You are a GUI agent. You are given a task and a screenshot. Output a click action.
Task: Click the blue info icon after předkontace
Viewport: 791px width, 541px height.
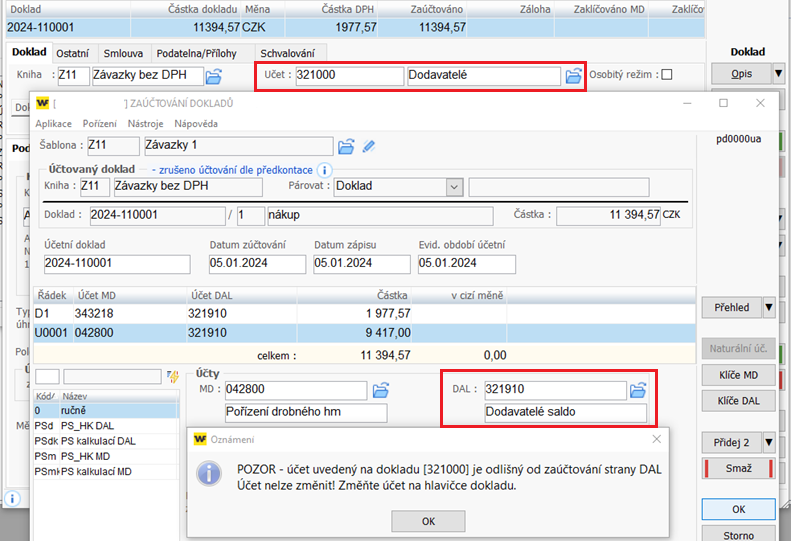[323, 170]
